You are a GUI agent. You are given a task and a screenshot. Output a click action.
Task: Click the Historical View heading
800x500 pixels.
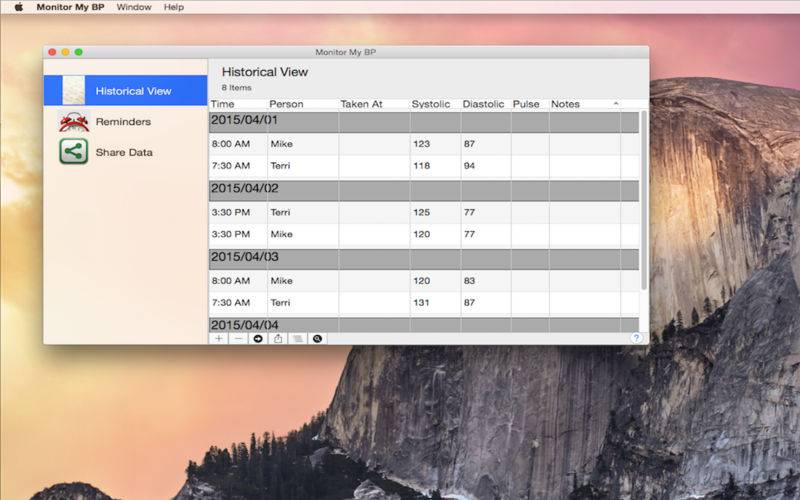coord(265,72)
